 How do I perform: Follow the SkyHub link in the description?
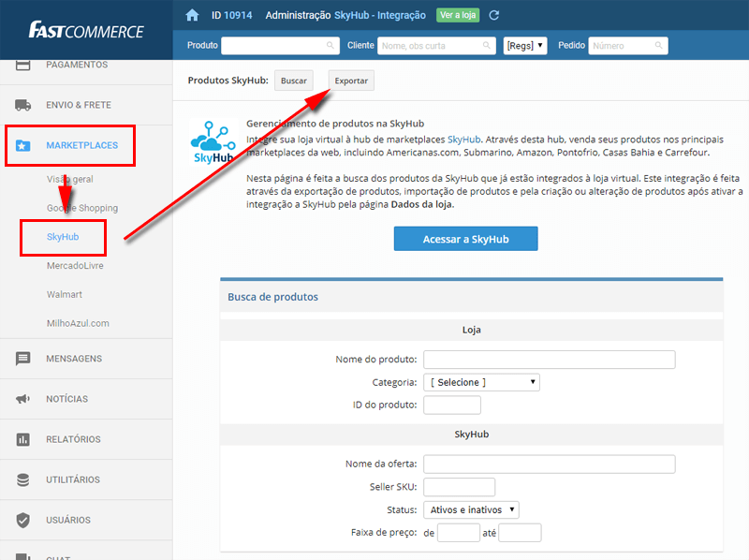click(463, 140)
